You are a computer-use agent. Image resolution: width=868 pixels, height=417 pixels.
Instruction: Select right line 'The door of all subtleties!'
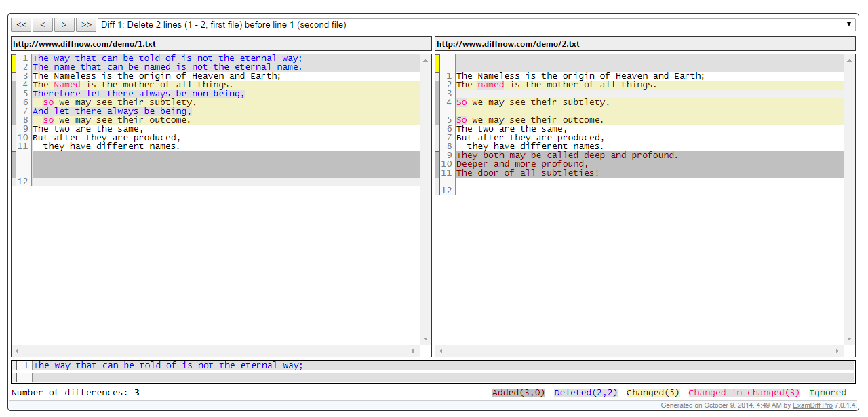tap(528, 173)
